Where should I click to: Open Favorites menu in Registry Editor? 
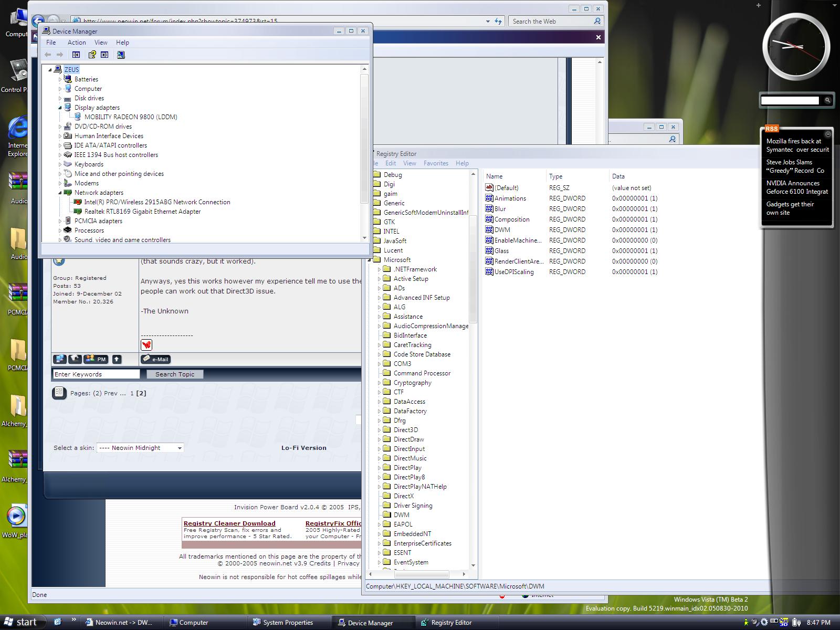(x=436, y=163)
